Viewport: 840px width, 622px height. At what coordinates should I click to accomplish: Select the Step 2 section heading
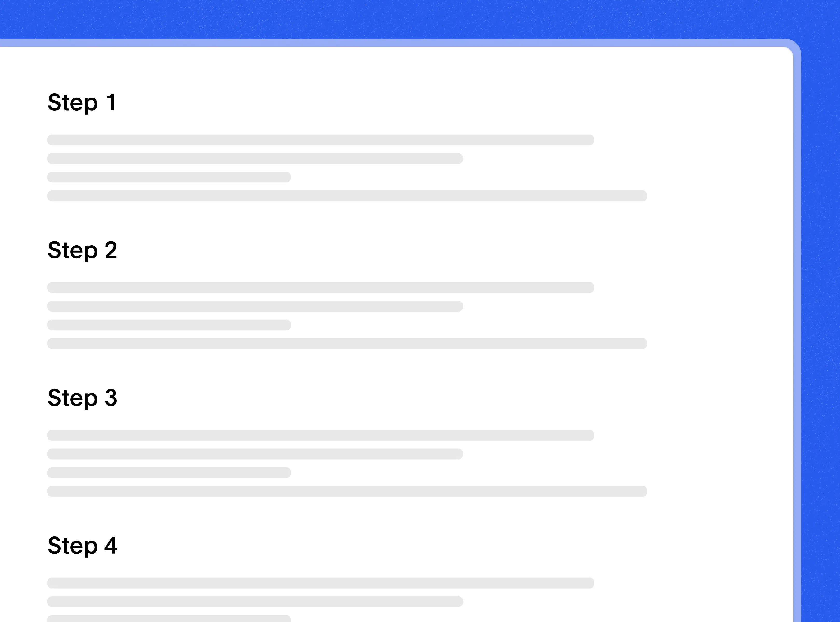[x=82, y=250]
